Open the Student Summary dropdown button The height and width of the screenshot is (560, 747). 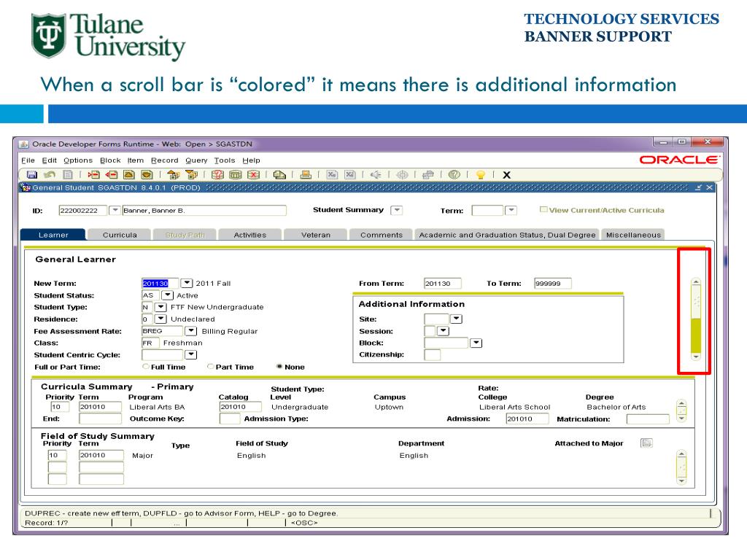[396, 210]
